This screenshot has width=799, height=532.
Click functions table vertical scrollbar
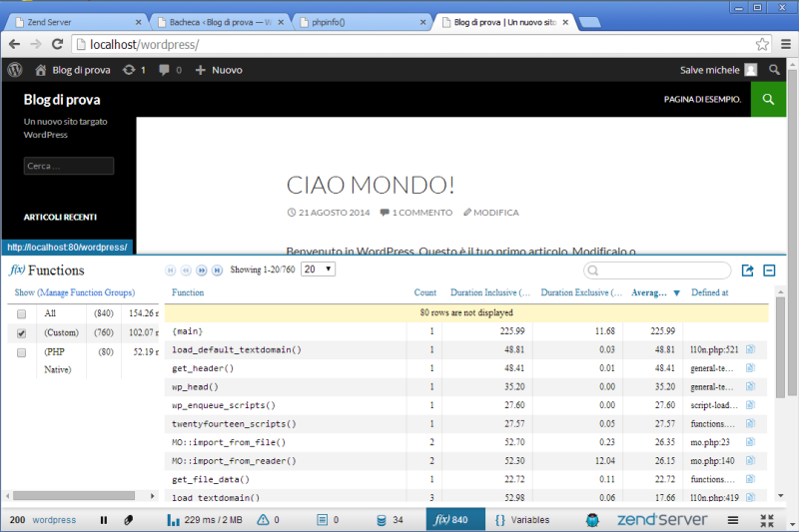click(x=780, y=348)
